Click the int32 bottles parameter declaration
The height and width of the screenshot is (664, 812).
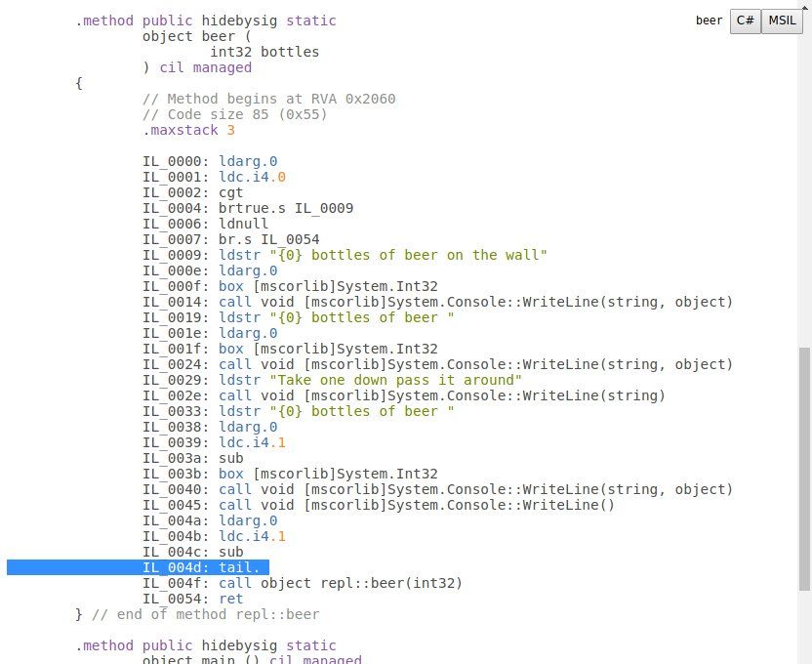tap(264, 52)
